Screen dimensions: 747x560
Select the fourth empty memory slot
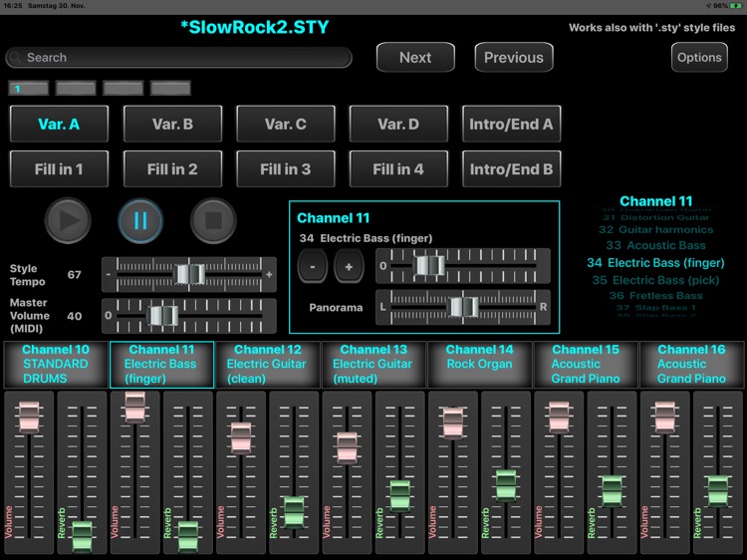170,88
